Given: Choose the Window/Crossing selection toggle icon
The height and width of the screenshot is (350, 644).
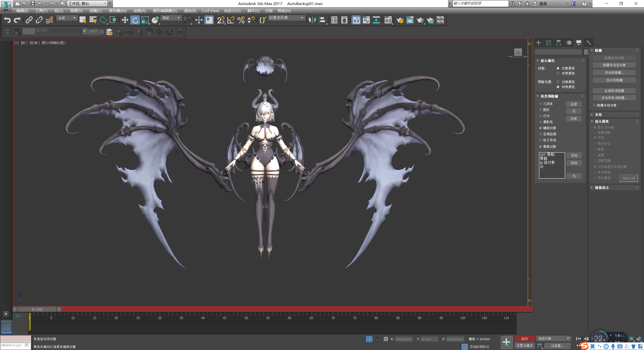Looking at the screenshot, I should (x=113, y=20).
